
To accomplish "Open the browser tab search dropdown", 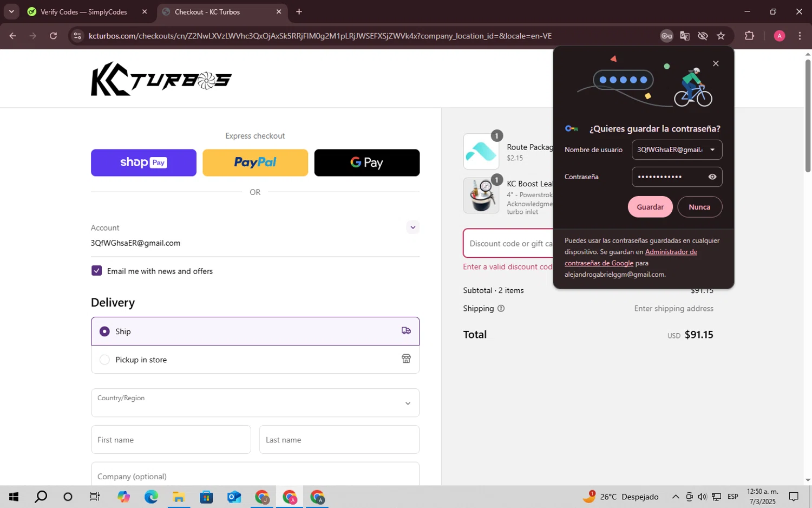I will pyautogui.click(x=11, y=11).
